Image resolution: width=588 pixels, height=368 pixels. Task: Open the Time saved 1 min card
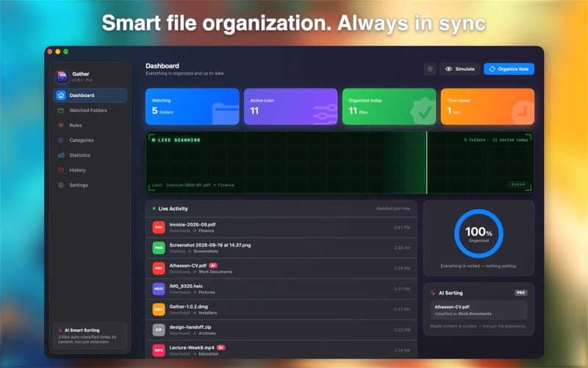pyautogui.click(x=487, y=107)
